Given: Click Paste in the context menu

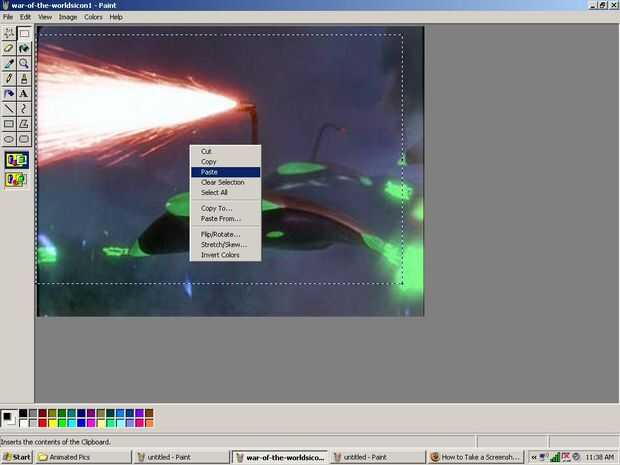Looking at the screenshot, I should [x=225, y=172].
